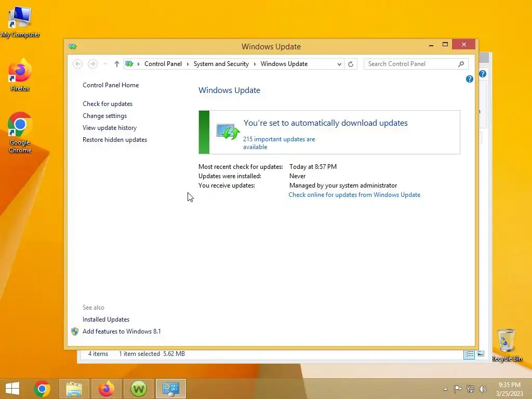Select Control Panel in breadcrumb
532x399 pixels.
click(x=163, y=64)
